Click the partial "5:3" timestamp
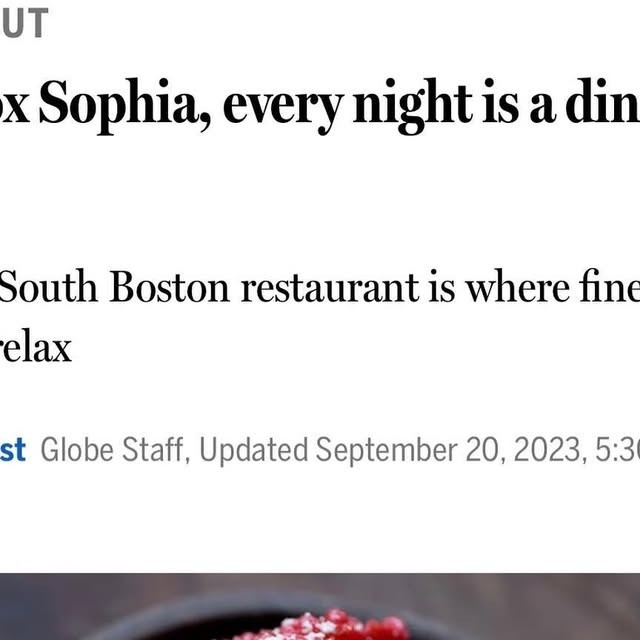The height and width of the screenshot is (640, 640). click(x=616, y=451)
